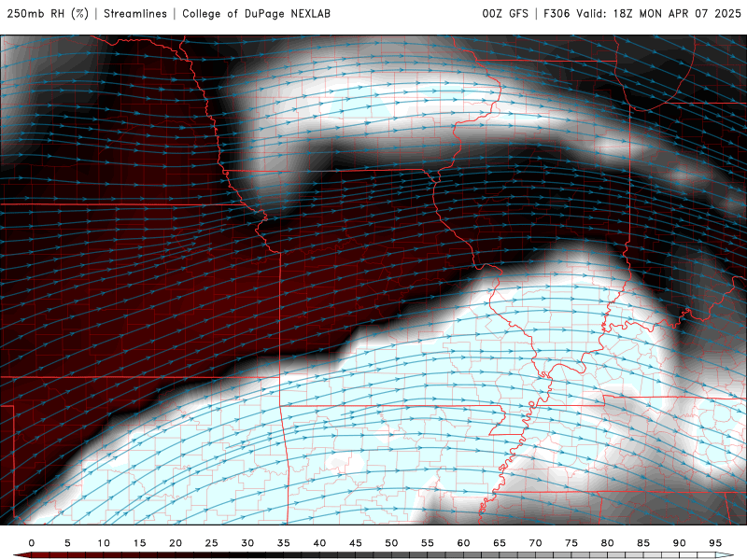This screenshot has width=747, height=560.
Task: Click the '250mb RH (%)' title text
Action: pyautogui.click(x=48, y=14)
